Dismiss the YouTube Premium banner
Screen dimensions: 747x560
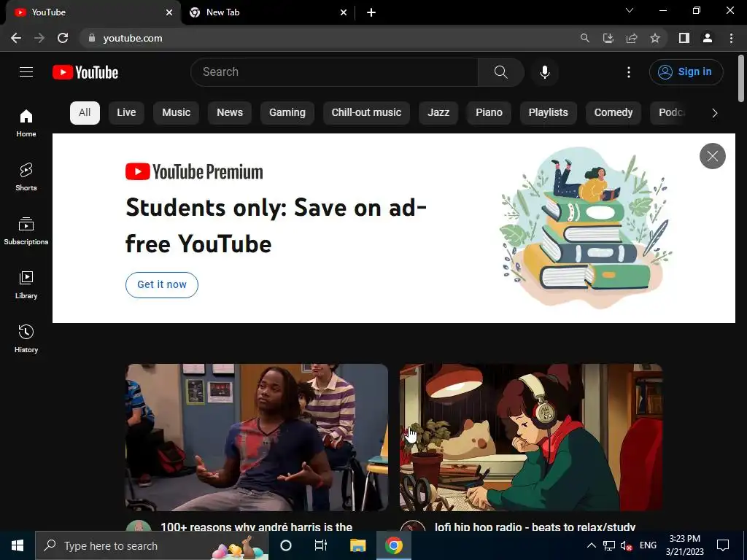pyautogui.click(x=712, y=156)
